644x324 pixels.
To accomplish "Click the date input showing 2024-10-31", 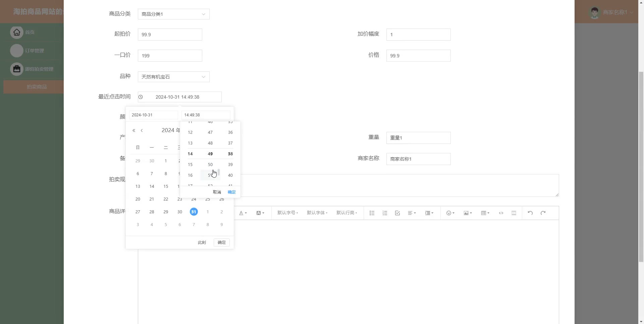I will pos(154,115).
